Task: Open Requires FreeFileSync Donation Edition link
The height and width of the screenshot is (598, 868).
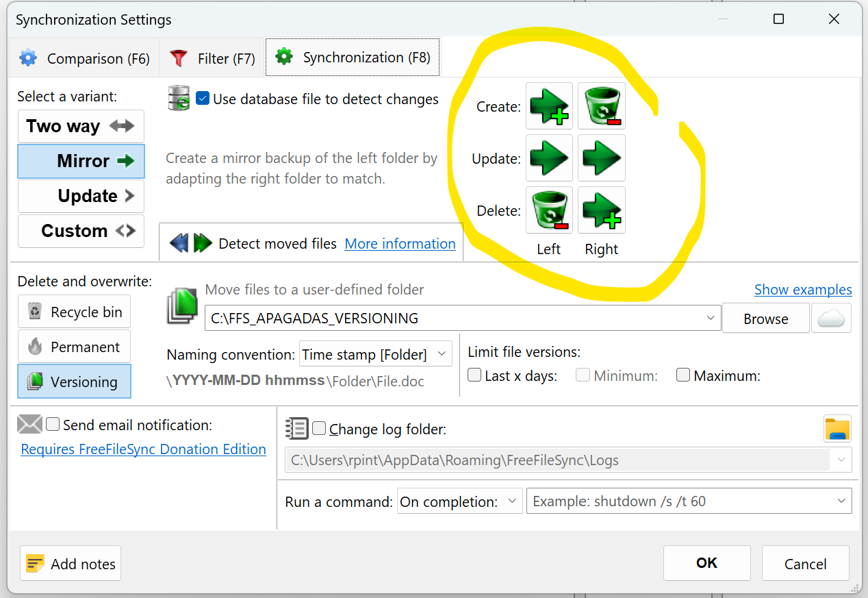Action: [x=144, y=449]
